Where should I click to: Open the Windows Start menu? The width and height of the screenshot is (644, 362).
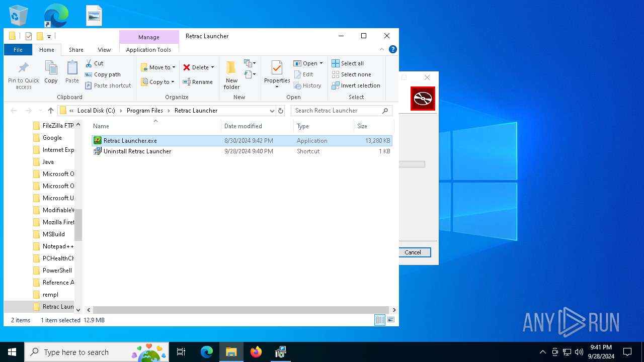(12, 352)
